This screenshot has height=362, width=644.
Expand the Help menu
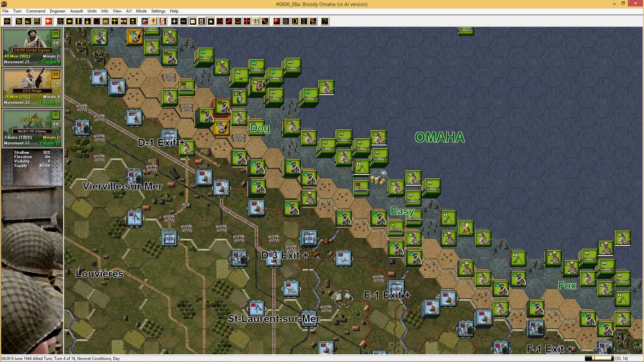(x=174, y=11)
